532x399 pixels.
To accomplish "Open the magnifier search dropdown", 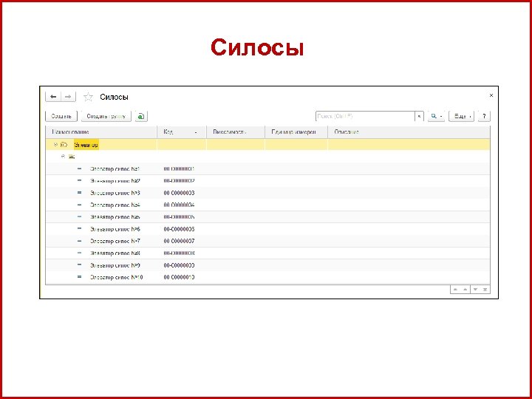I will [436, 117].
